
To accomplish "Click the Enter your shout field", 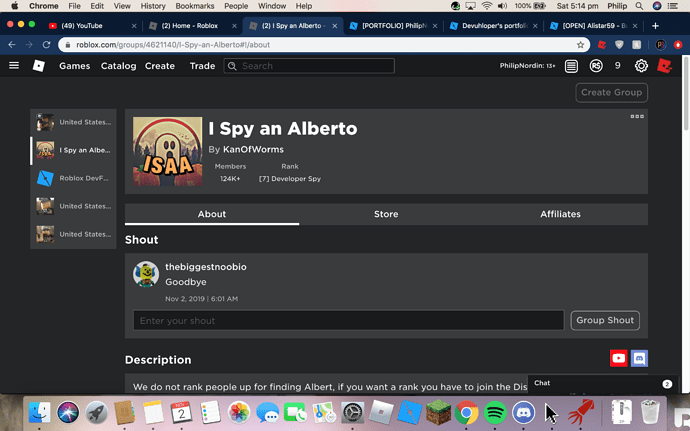I will tap(349, 320).
